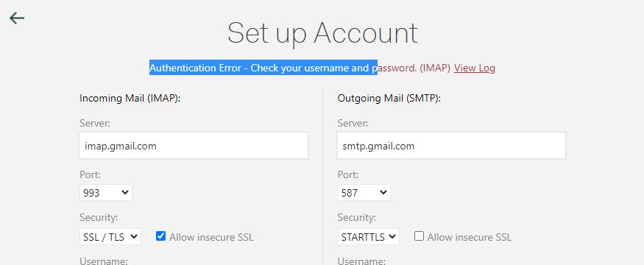Click the IMAP Security label

coord(98,217)
